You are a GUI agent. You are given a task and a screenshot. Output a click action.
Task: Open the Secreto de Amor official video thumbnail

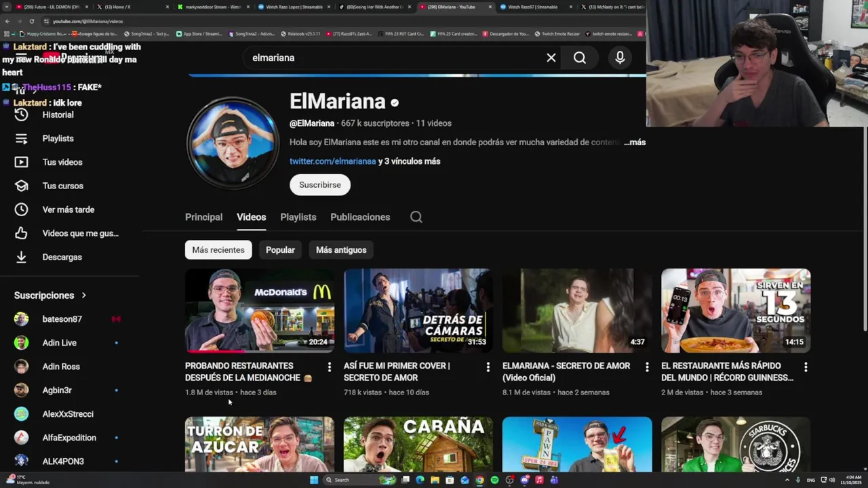(x=577, y=310)
